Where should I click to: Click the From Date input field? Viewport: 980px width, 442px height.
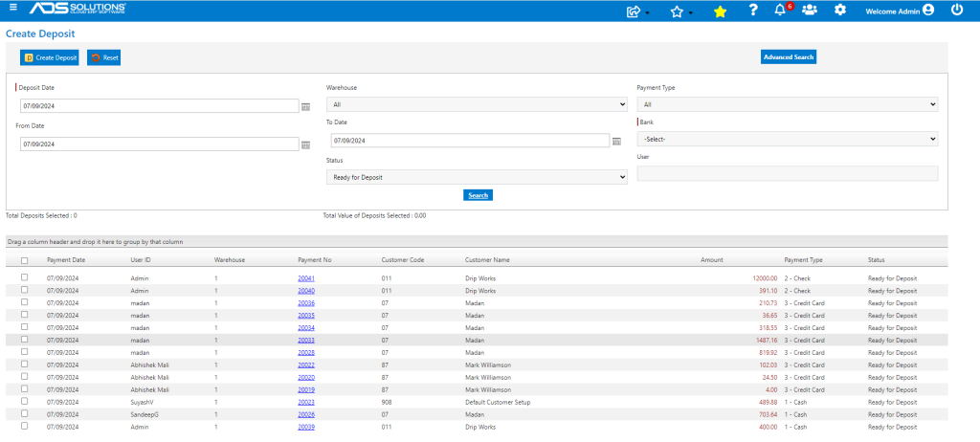160,144
